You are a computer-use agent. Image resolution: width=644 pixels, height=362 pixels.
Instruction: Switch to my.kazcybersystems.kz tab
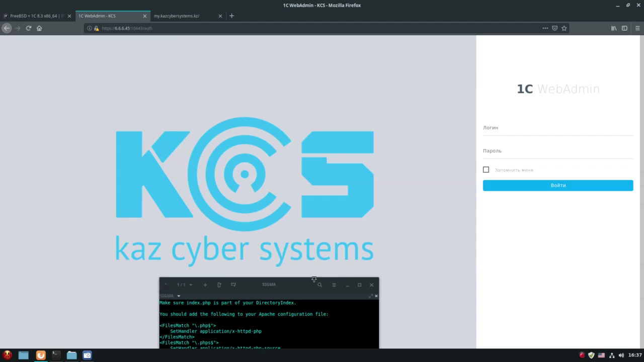pyautogui.click(x=188, y=16)
